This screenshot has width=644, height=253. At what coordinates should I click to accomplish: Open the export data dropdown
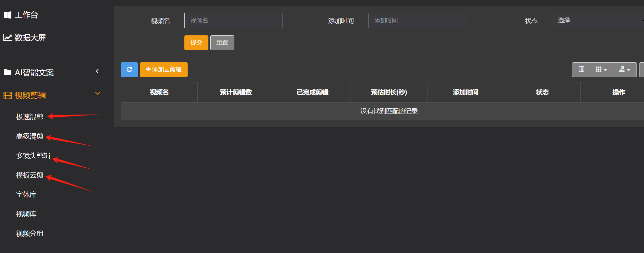[x=625, y=70]
